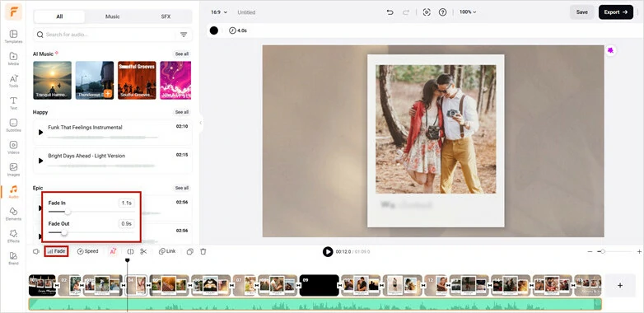Play Bright Days Ahead - Light Version
This screenshot has height=313, width=644.
(x=40, y=161)
